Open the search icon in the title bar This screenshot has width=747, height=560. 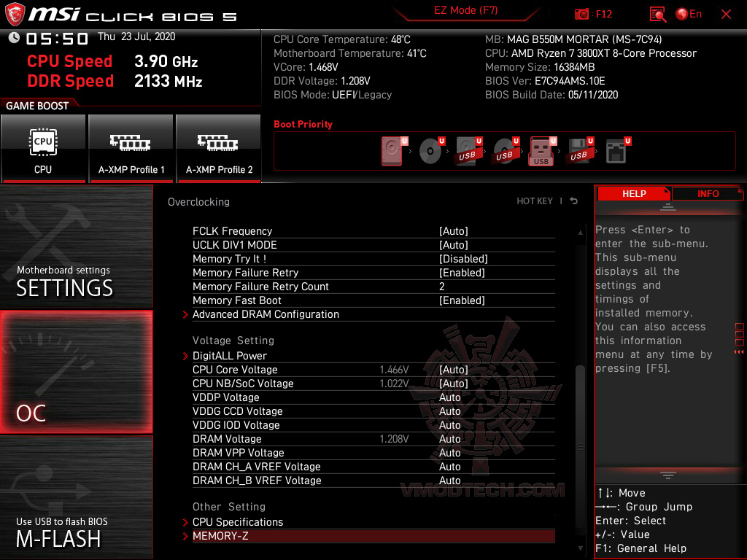click(656, 14)
